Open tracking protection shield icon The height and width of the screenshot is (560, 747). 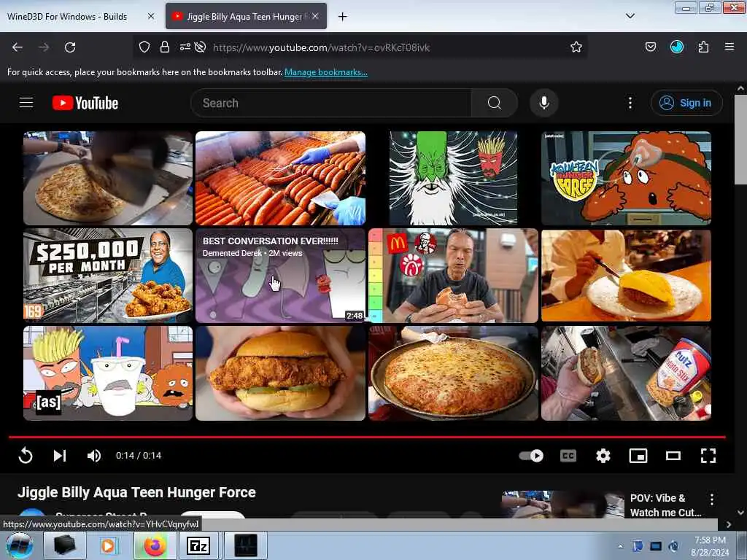click(144, 47)
